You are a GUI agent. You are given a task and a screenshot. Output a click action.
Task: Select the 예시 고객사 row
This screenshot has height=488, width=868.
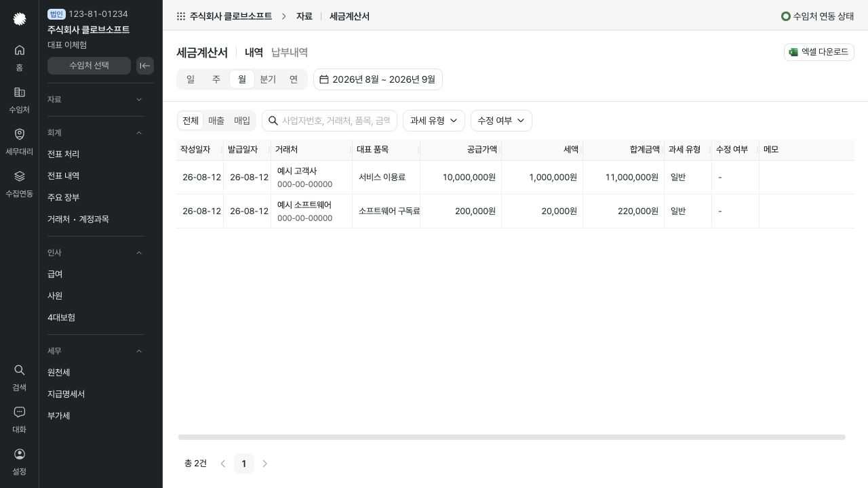click(x=515, y=178)
